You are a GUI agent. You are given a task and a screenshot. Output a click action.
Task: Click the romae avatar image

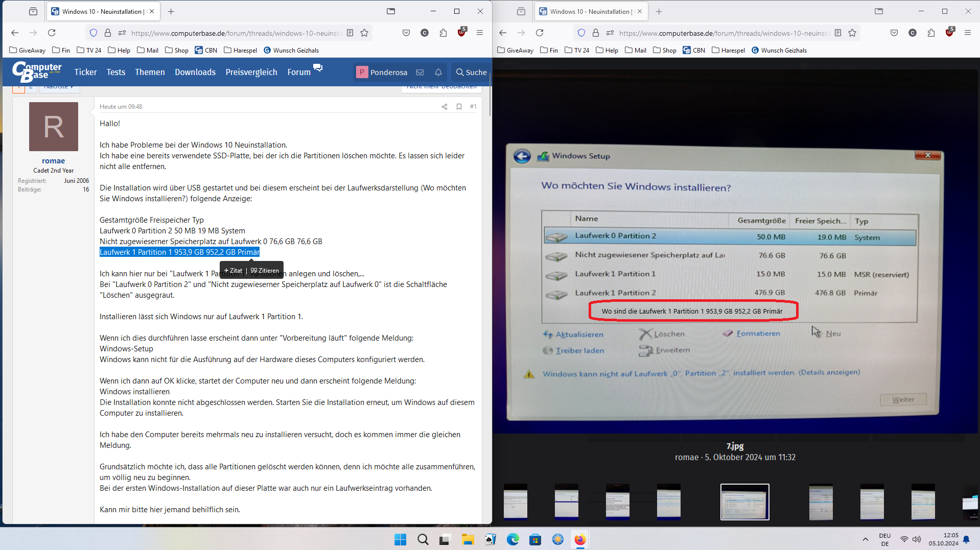[x=54, y=127]
